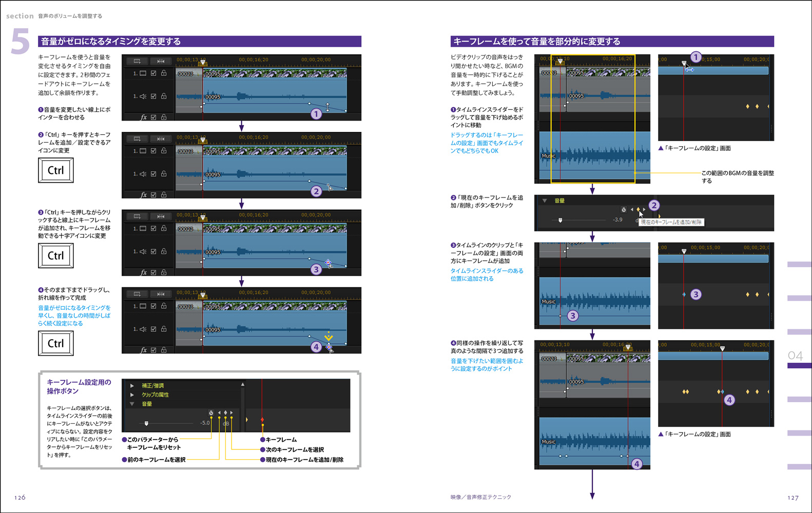
Task: Click scroll-up arrow beside 補正/強調 list
Action: [x=243, y=384]
